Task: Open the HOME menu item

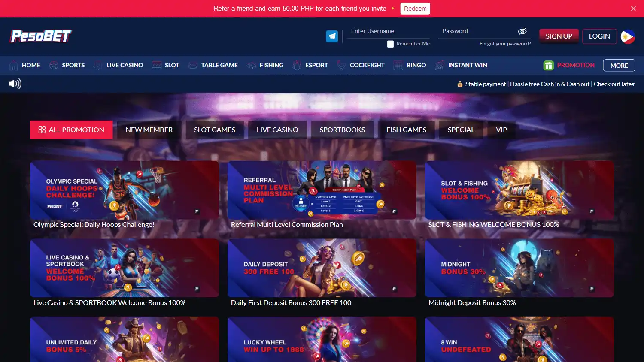Action: click(x=31, y=65)
